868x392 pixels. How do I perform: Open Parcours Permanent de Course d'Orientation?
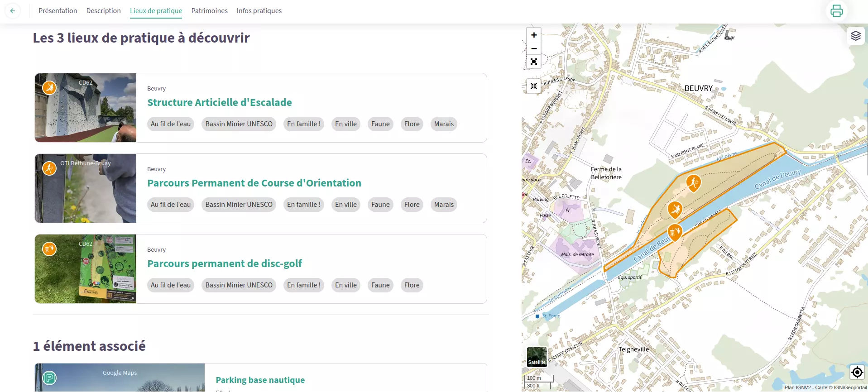(254, 183)
